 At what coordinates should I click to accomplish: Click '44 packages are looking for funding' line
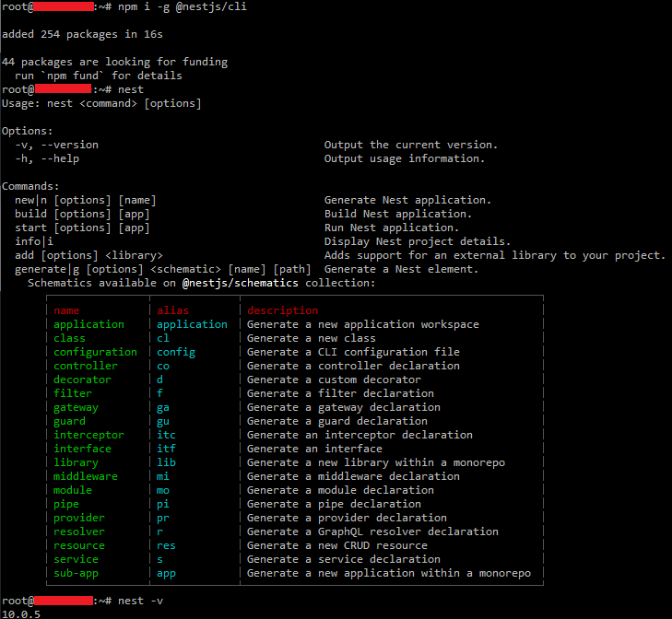[115, 62]
